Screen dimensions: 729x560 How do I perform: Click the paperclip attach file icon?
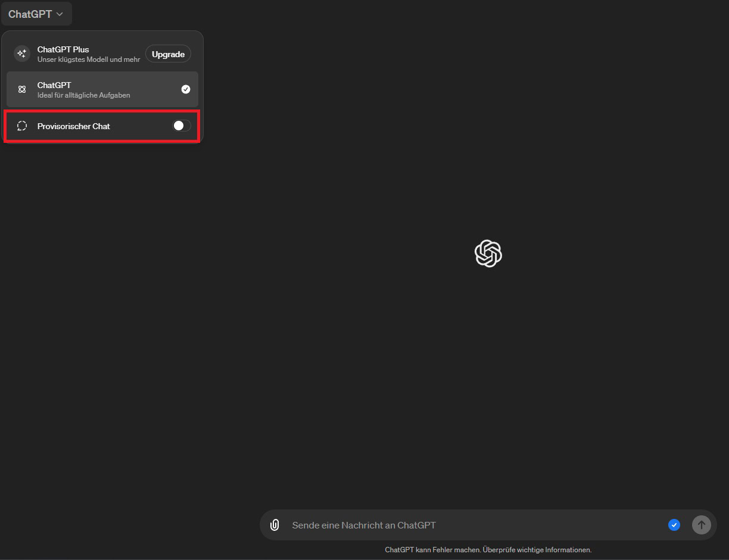click(x=275, y=525)
